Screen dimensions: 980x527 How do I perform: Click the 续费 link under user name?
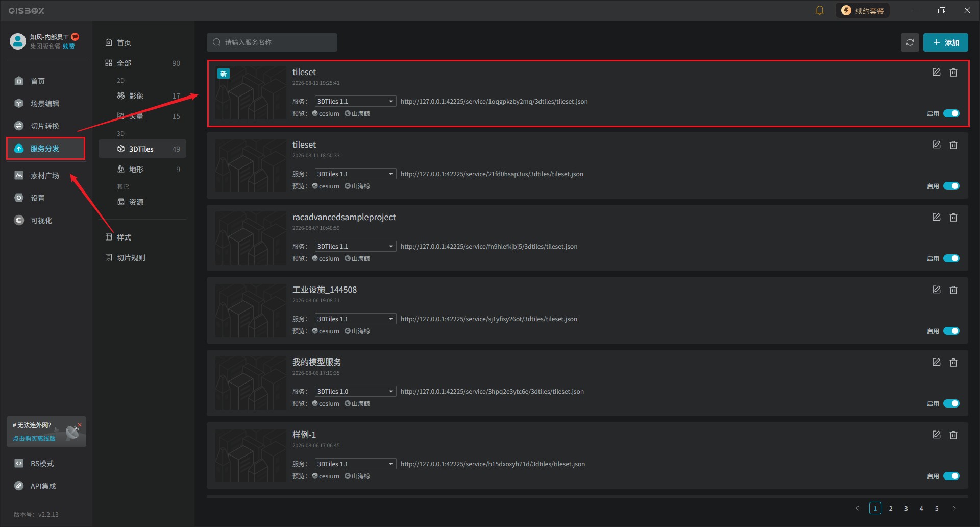(69, 46)
